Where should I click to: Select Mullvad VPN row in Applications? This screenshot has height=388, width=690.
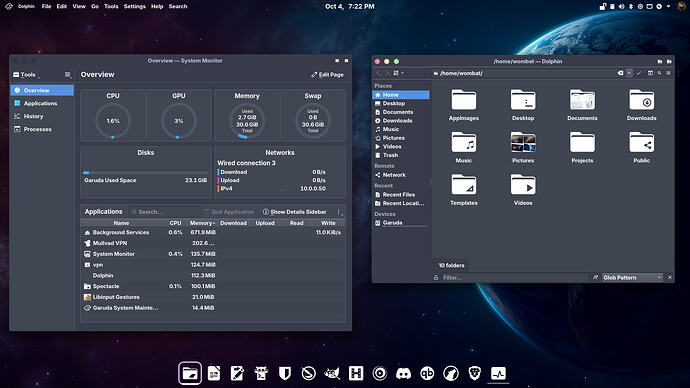(213, 243)
